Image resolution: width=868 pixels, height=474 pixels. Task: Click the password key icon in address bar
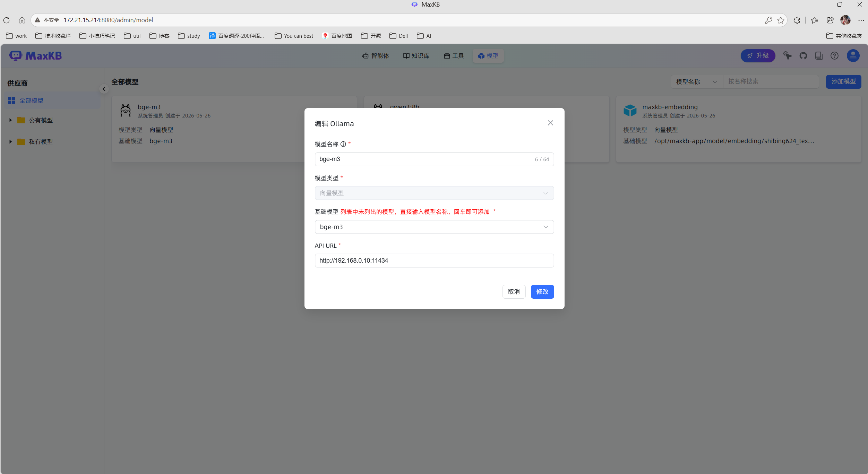(768, 20)
